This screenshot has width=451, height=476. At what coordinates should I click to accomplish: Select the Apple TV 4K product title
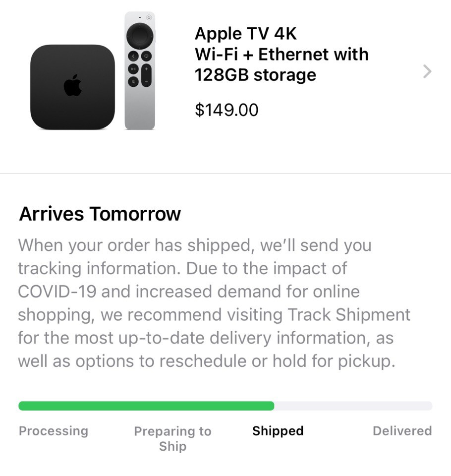282,54
